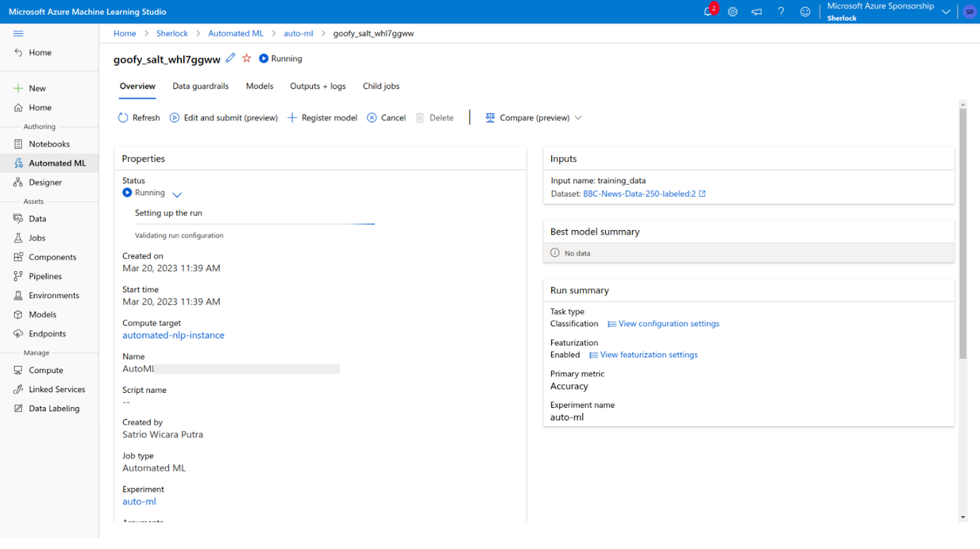The height and width of the screenshot is (549, 980).
Task: Click the Models cube icon
Action: tap(18, 315)
